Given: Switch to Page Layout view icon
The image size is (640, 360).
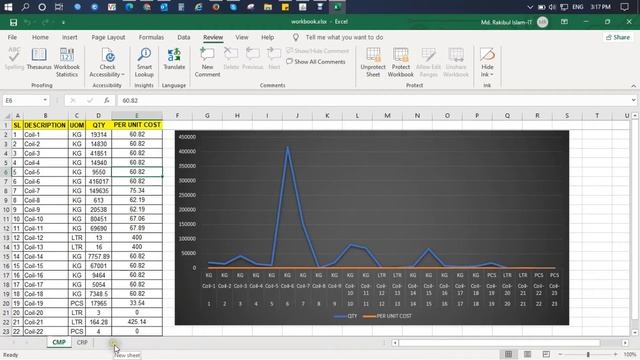Looking at the screenshot, I should [x=527, y=354].
